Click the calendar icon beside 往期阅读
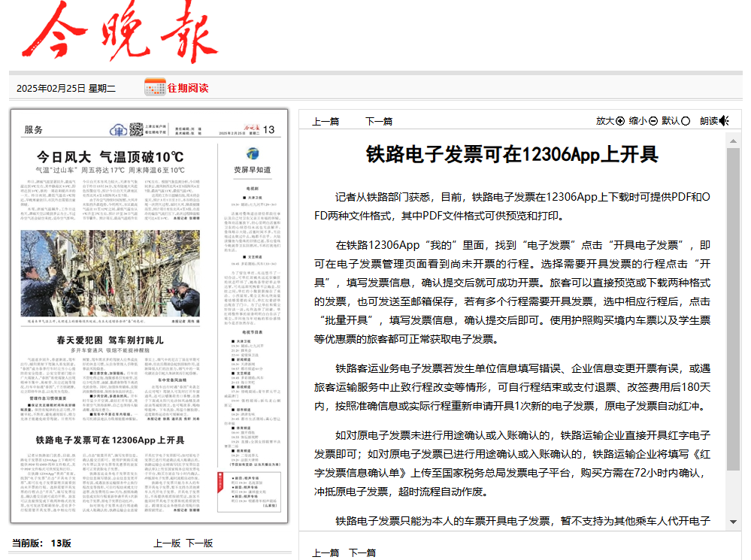Screen dimensions: 751x560 155,87
